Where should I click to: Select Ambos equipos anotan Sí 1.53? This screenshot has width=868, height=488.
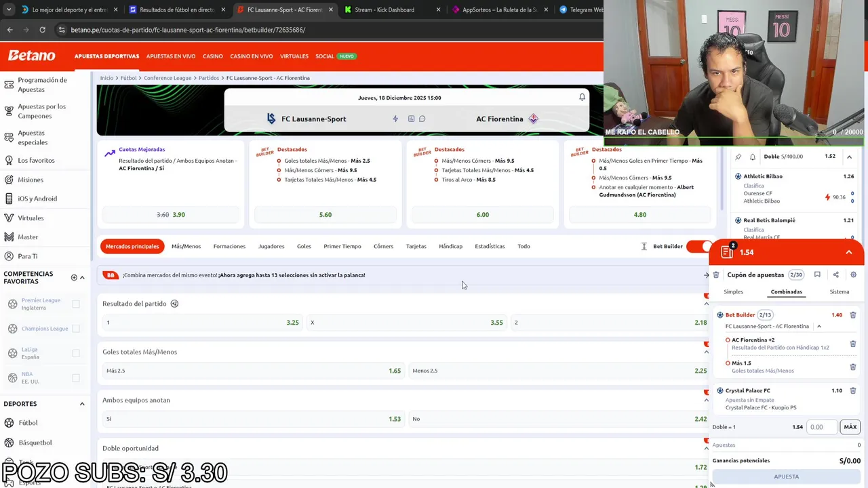pyautogui.click(x=253, y=419)
